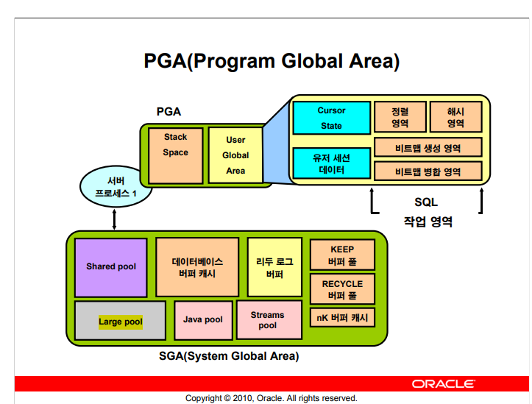Select the Streams pool box
The width and height of the screenshot is (532, 404).
tap(269, 320)
